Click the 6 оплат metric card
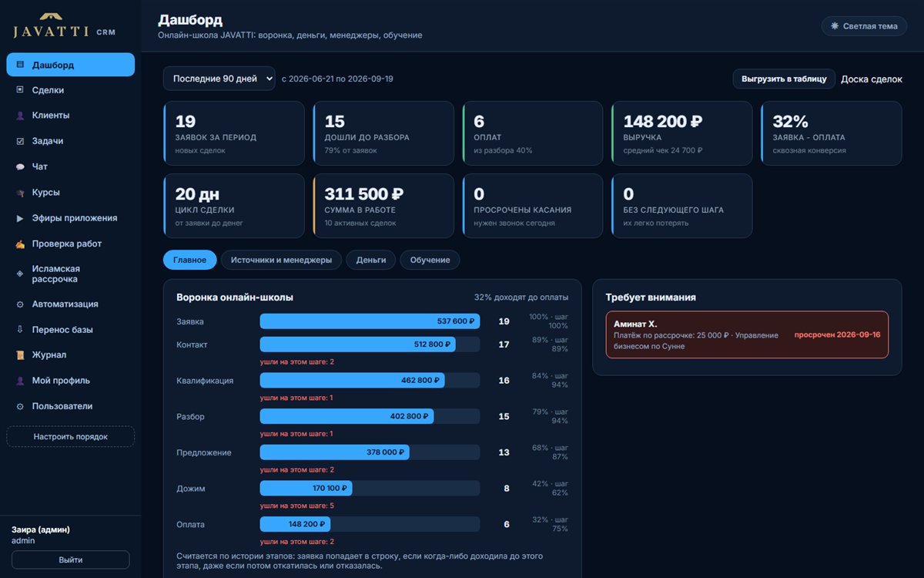 [533, 133]
